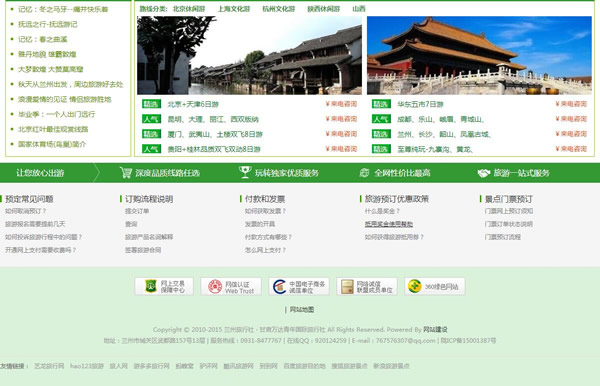Open the 360 green website badge
Screen dimensions: 600x386
click(x=435, y=287)
